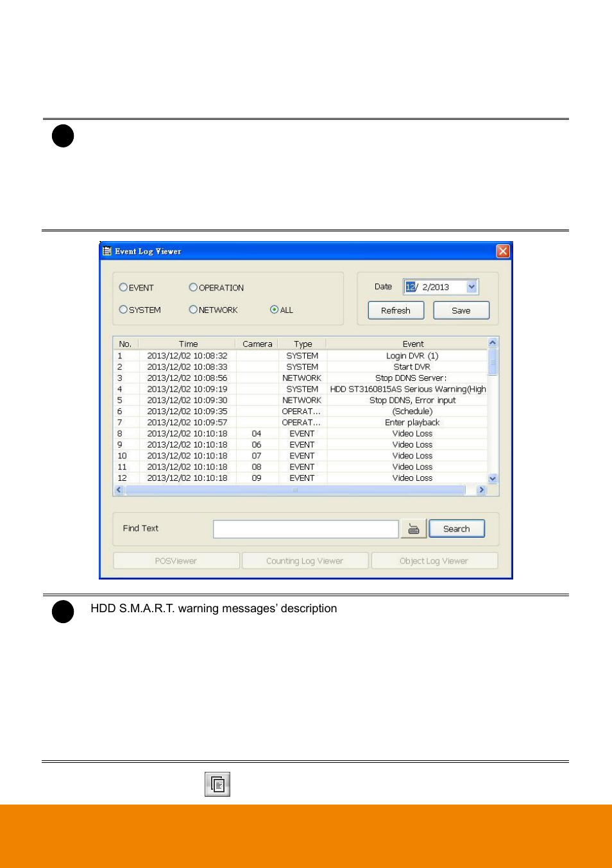Select the Enter playback log entry

[x=300, y=422]
